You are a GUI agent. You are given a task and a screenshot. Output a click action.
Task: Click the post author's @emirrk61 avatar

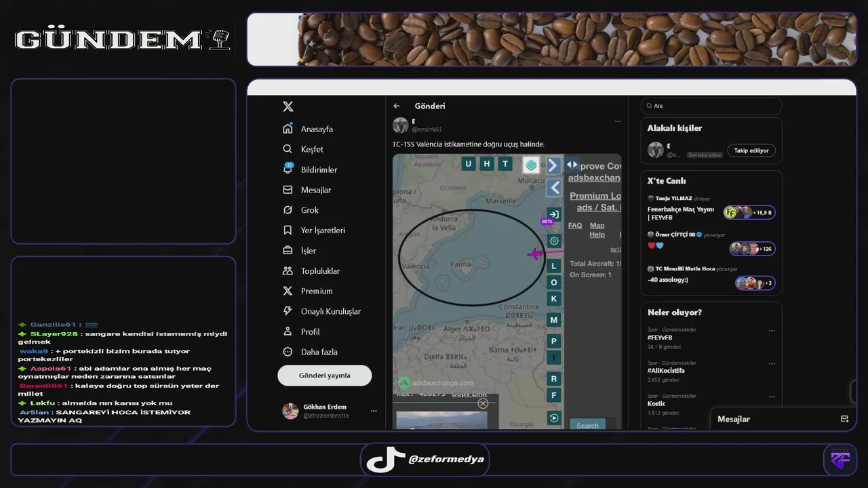pyautogui.click(x=401, y=125)
